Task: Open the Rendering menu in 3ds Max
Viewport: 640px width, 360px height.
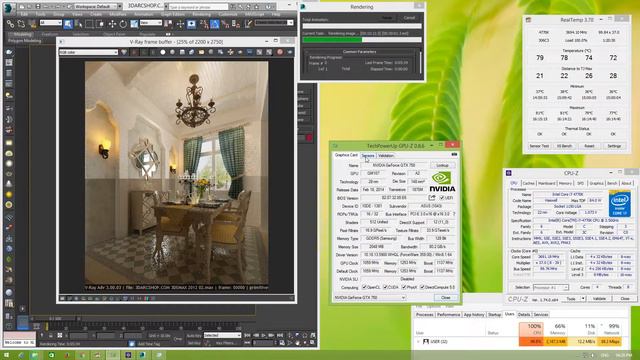Action: (x=202, y=14)
